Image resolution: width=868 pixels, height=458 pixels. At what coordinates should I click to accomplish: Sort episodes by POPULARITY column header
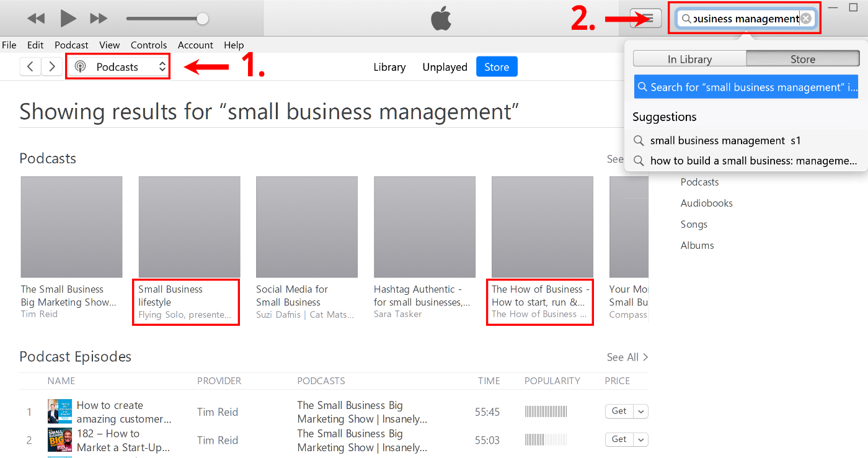(552, 380)
